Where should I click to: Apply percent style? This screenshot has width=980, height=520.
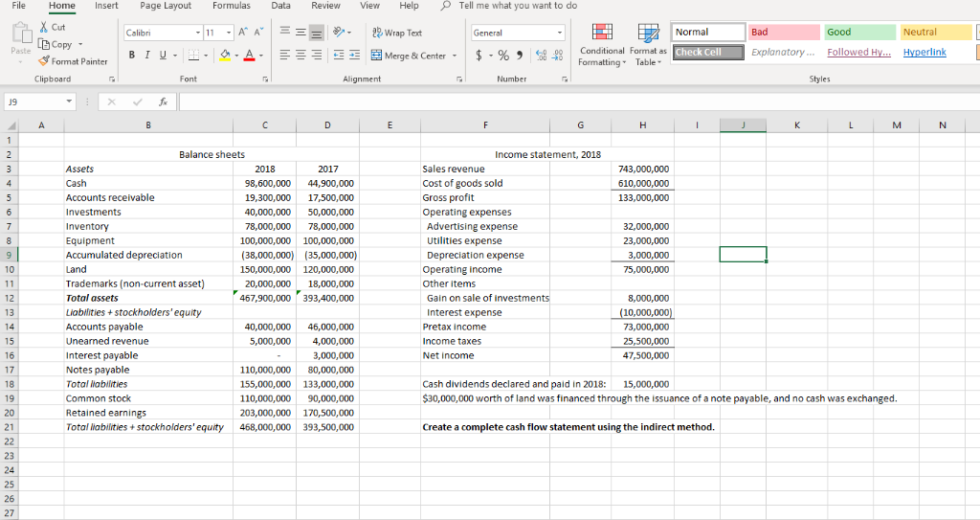pyautogui.click(x=503, y=56)
